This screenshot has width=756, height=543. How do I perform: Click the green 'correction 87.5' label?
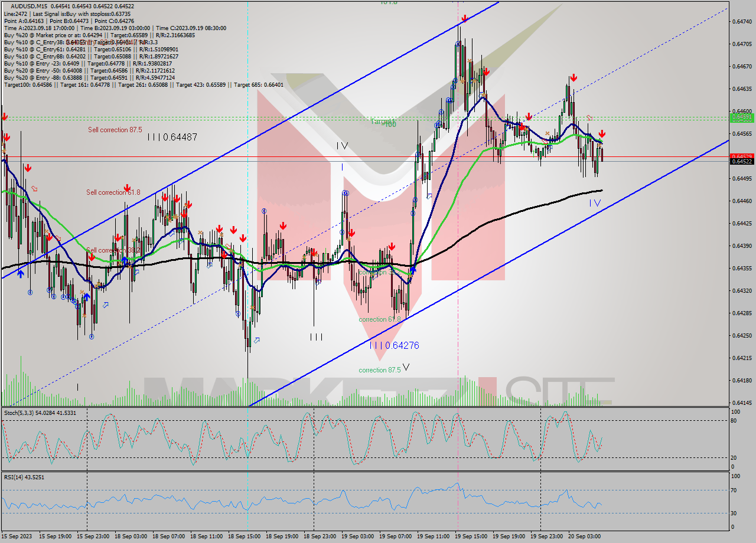380,370
